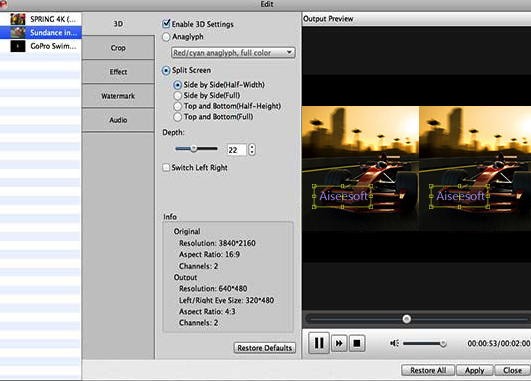531x381 pixels.
Task: Click the Output Aspect Ratio: 4:3 text
Action: [207, 311]
